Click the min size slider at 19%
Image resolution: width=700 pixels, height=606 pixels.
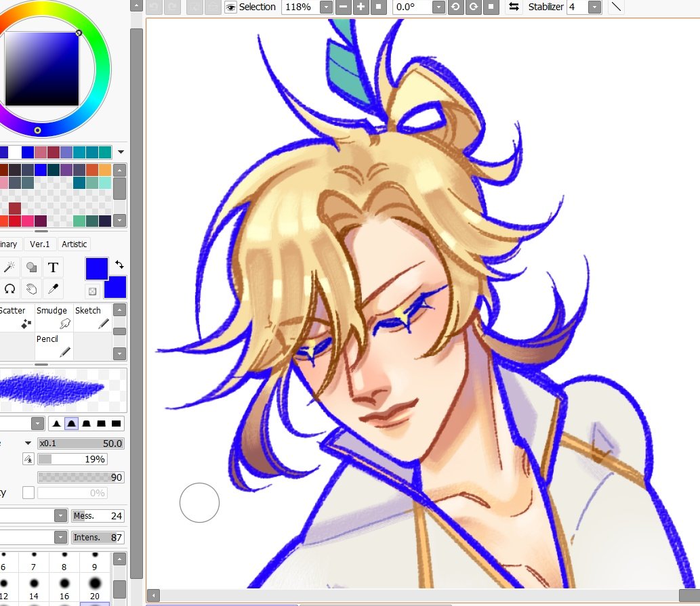[x=73, y=459]
